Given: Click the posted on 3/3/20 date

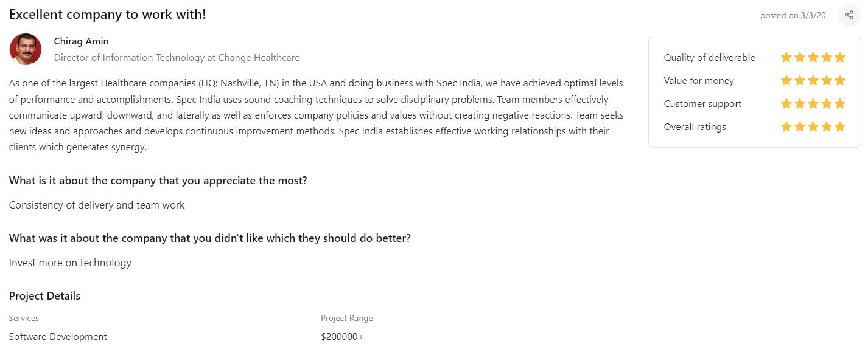Looking at the screenshot, I should 793,16.
